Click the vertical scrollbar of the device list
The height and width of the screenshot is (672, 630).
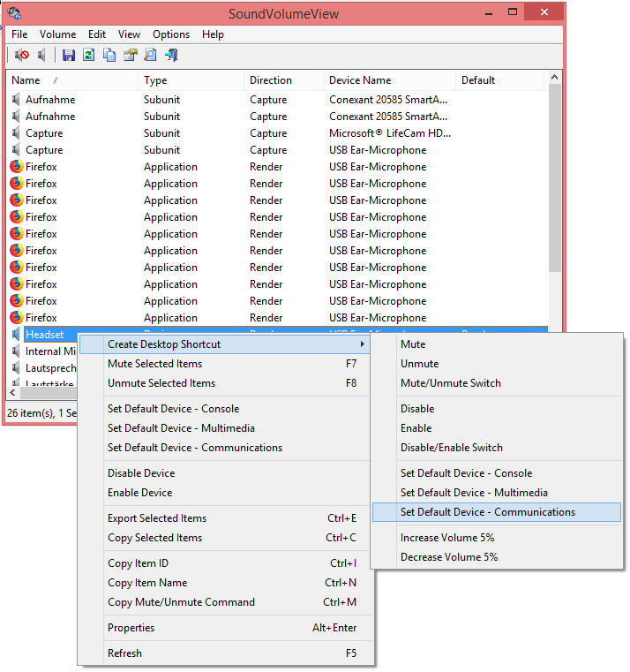click(555, 177)
